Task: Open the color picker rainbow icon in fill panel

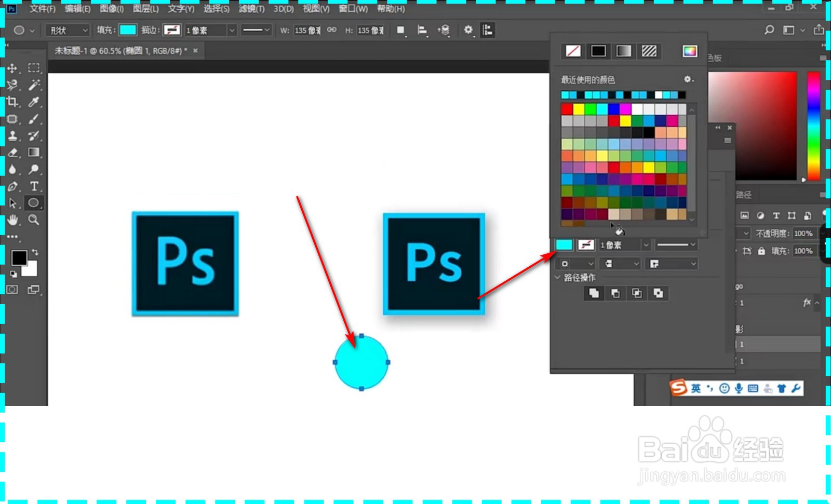Action: (x=690, y=51)
